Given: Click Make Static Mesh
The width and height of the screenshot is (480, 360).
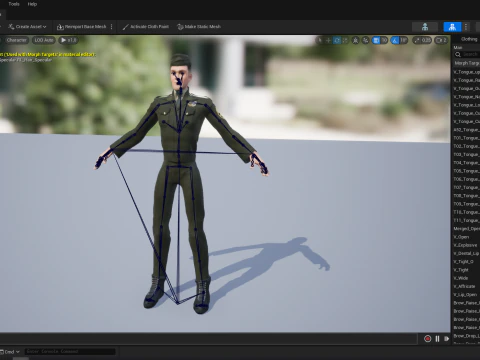Looking at the screenshot, I should (x=199, y=27).
